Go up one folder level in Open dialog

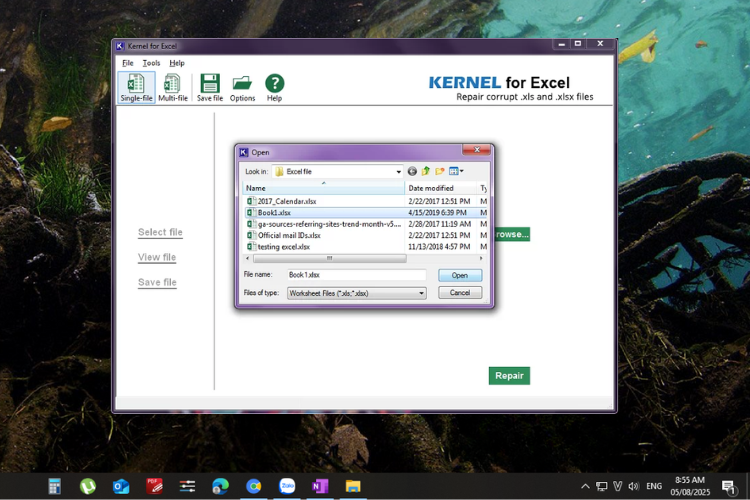click(x=426, y=171)
